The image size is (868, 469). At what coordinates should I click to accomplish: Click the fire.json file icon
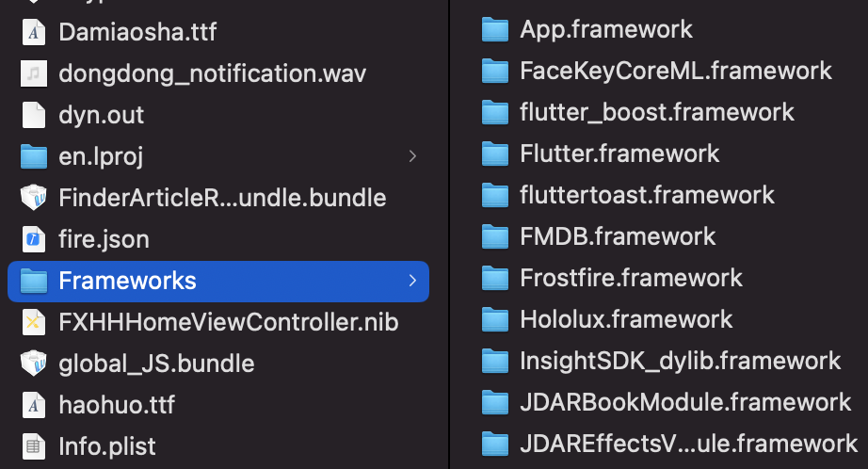pyautogui.click(x=34, y=239)
